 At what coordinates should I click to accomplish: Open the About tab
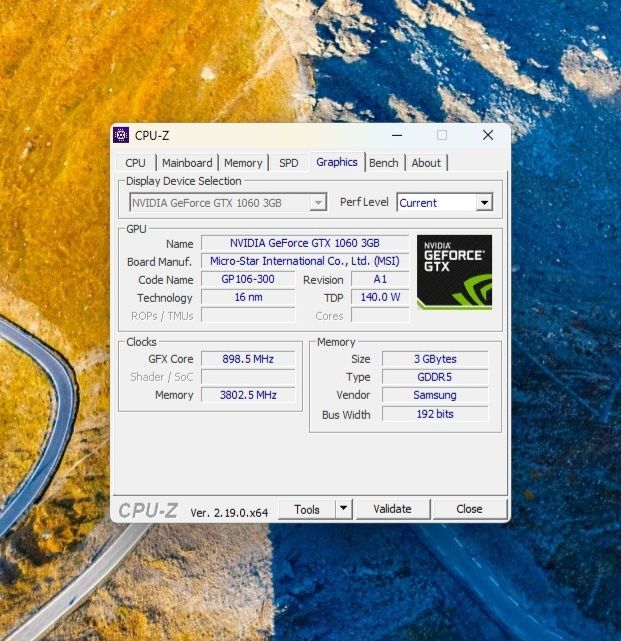[x=426, y=163]
